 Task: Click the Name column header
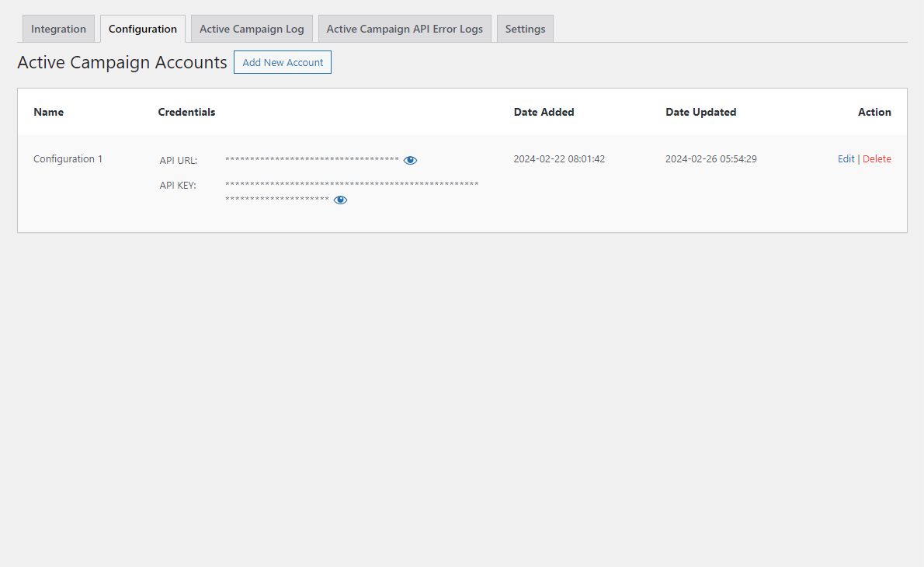click(48, 112)
